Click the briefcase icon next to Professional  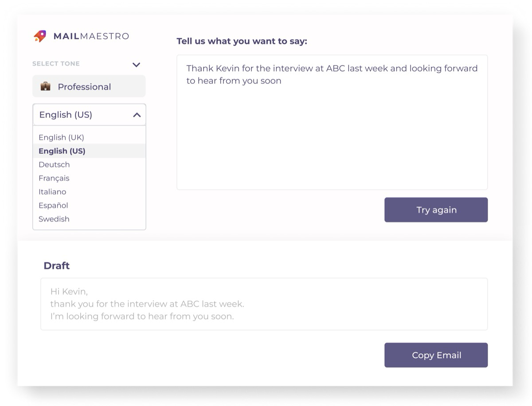pos(45,86)
